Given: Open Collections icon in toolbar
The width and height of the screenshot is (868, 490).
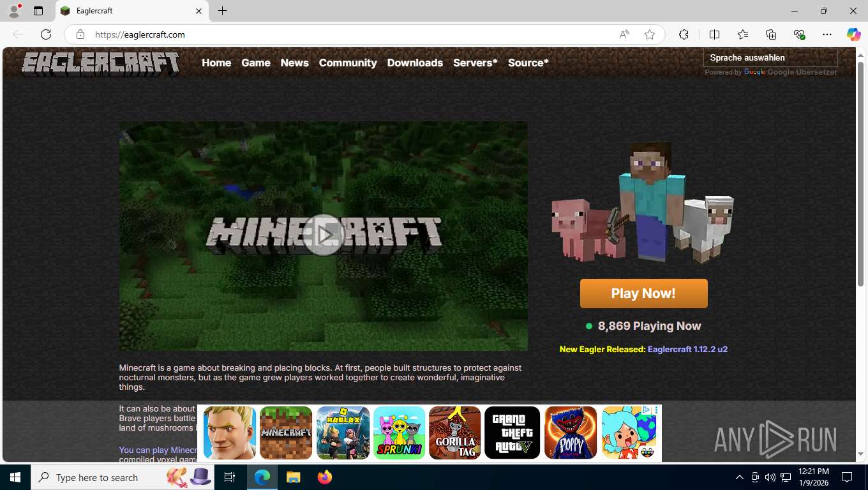Looking at the screenshot, I should click(771, 34).
